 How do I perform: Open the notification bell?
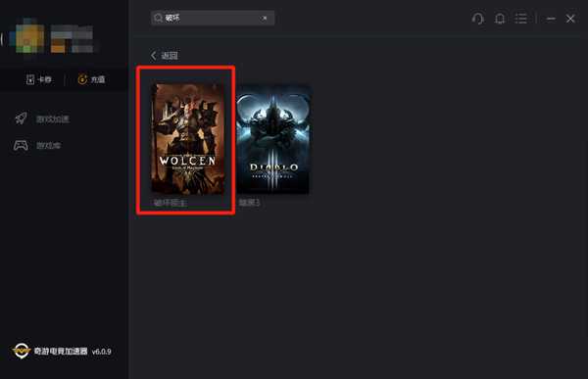(500, 19)
